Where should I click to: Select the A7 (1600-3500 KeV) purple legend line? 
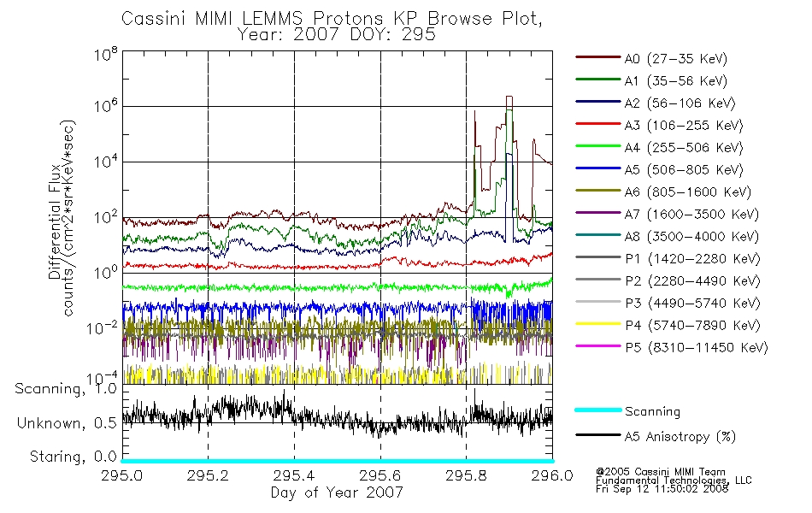tap(597, 213)
